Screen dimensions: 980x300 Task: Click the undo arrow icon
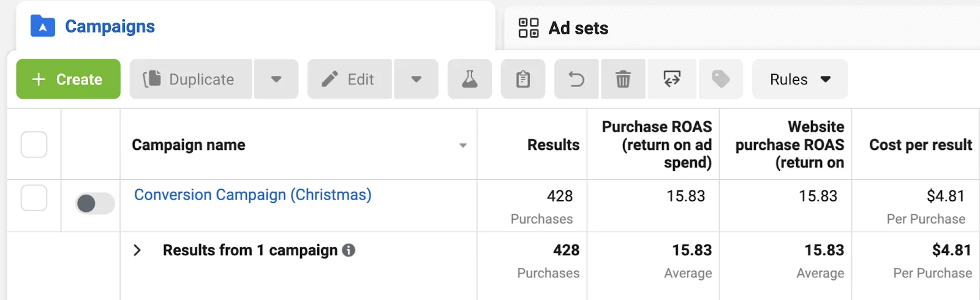point(576,79)
